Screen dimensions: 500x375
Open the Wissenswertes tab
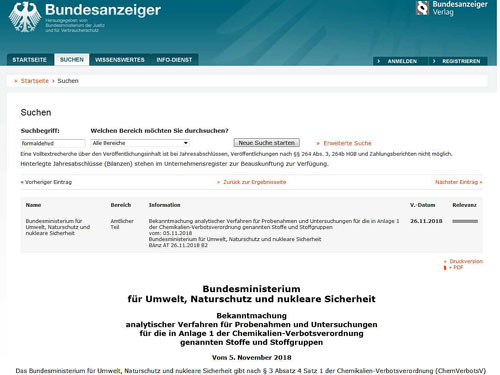[120, 60]
